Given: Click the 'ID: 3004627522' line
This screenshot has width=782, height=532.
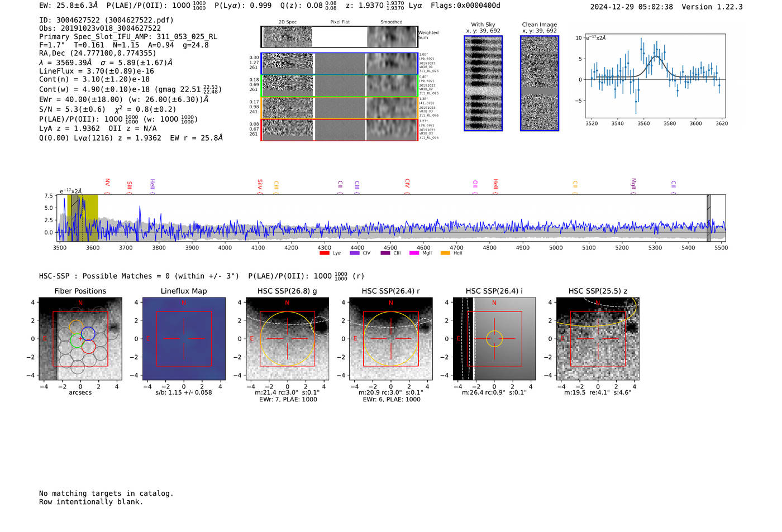Looking at the screenshot, I should pyautogui.click(x=106, y=20).
